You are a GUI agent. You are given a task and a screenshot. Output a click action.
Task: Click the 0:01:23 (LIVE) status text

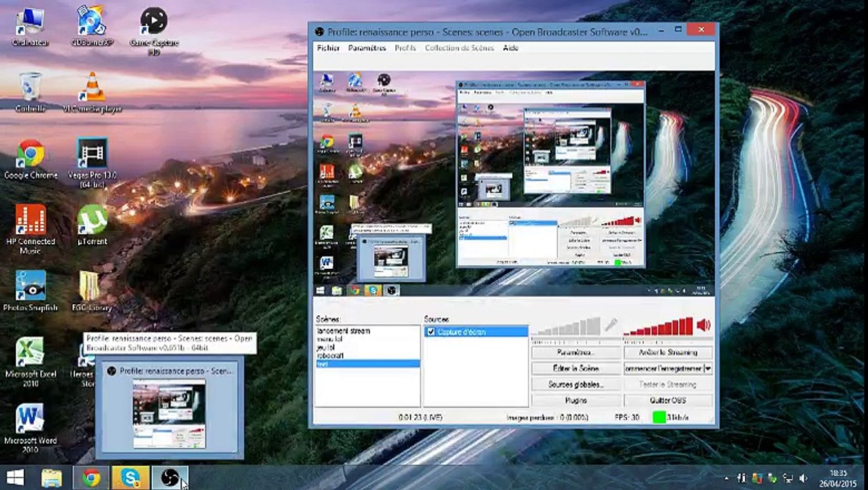[422, 416]
